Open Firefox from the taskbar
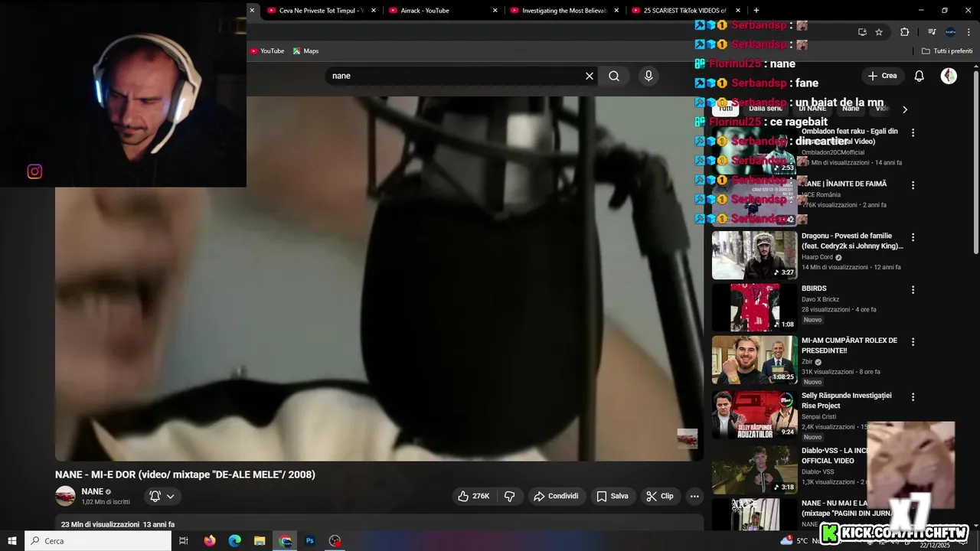The image size is (980, 551). point(210,541)
